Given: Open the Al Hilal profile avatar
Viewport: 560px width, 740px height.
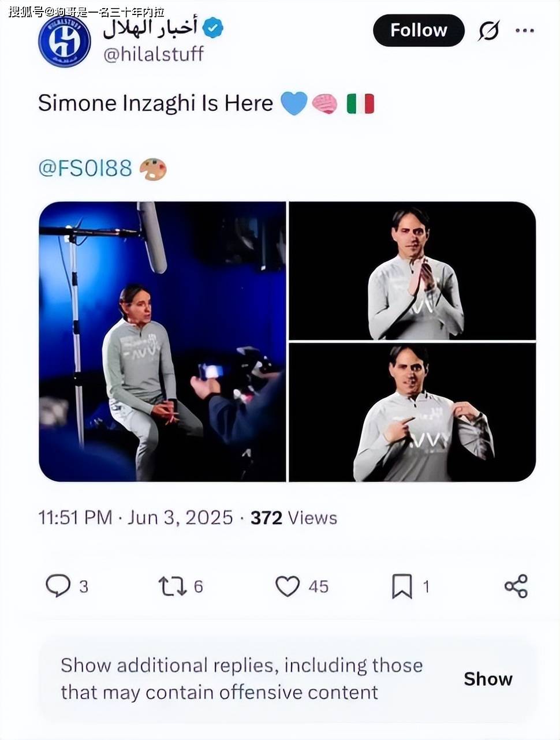Looking at the screenshot, I should tap(64, 42).
